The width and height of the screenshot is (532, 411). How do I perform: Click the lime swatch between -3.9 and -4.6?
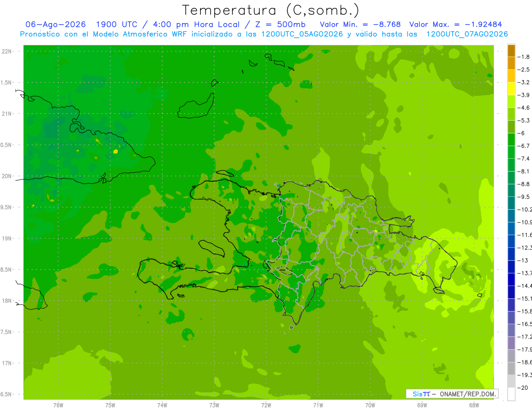(x=511, y=102)
